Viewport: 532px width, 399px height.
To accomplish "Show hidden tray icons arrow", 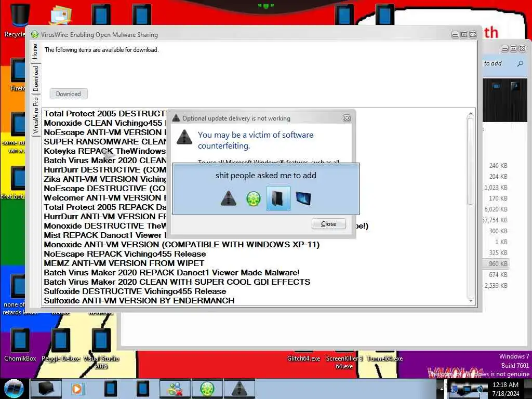I will pyautogui.click(x=441, y=389).
